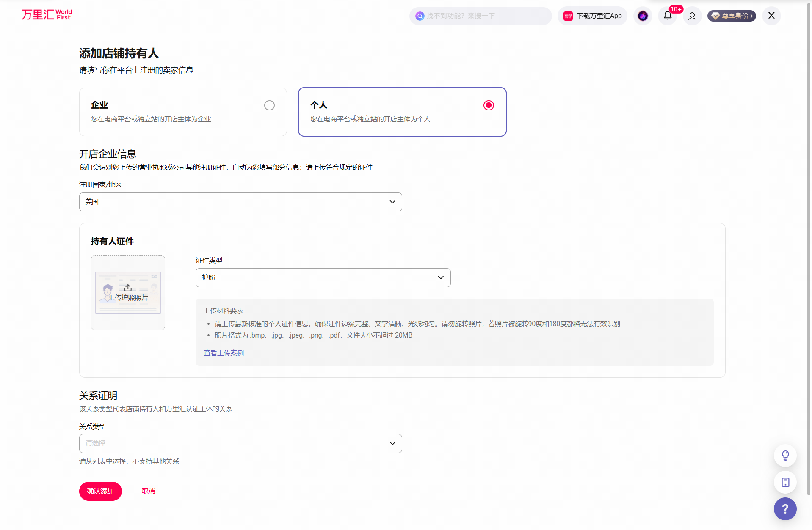Click 查看上传案例 link
Screen dimensions: 812x530
[224, 353]
